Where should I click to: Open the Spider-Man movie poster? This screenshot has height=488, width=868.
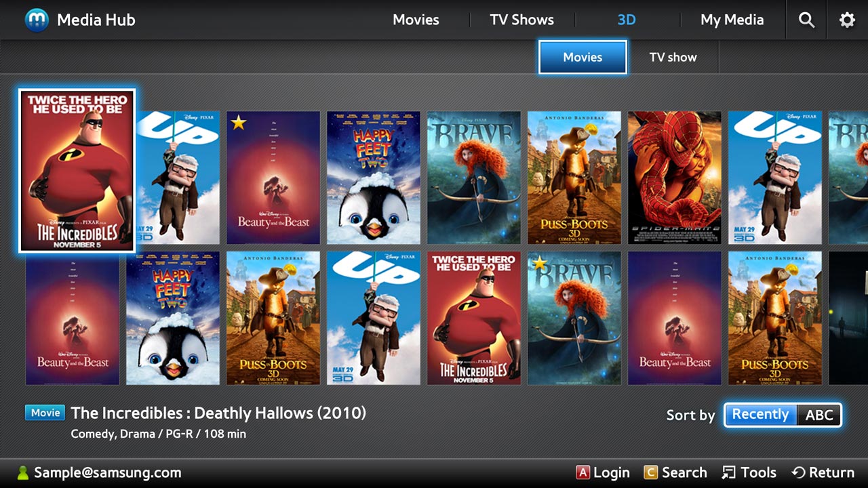click(674, 178)
